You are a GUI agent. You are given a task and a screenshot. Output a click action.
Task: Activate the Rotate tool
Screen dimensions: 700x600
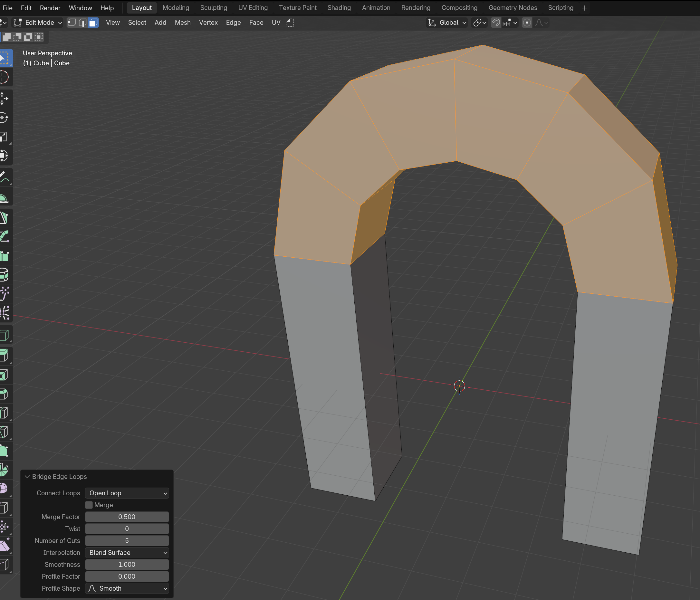click(4, 118)
